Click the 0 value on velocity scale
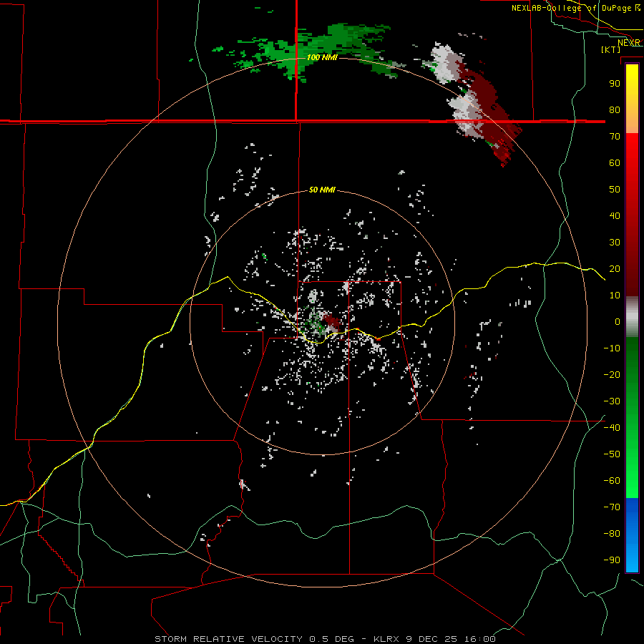Screen dimensions: 644x644 click(x=618, y=321)
